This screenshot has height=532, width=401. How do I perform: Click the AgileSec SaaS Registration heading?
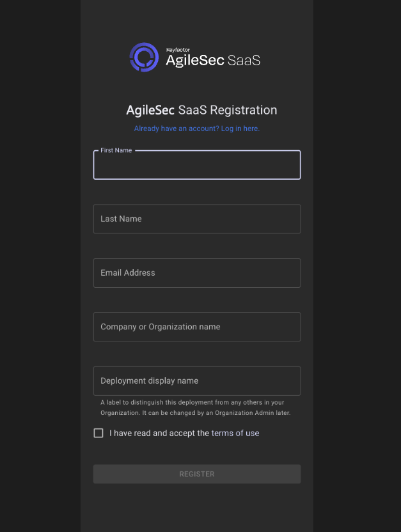pyautogui.click(x=201, y=110)
